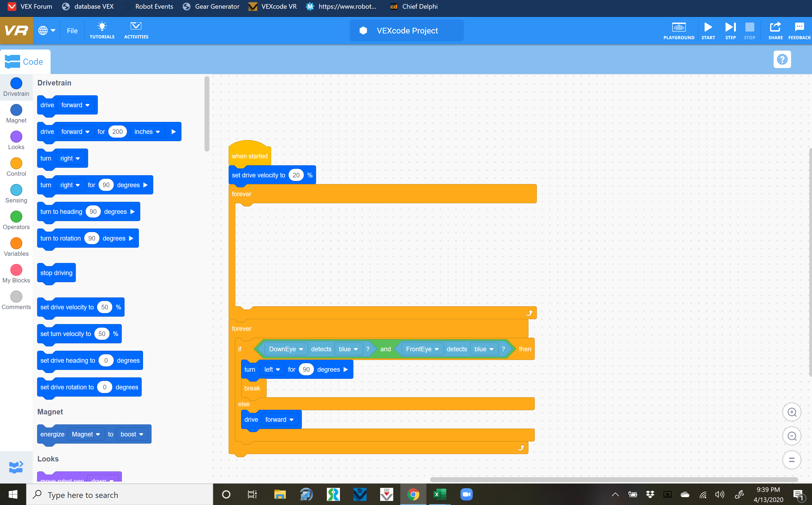
Task: Click the taskbar search box
Action: click(x=119, y=495)
